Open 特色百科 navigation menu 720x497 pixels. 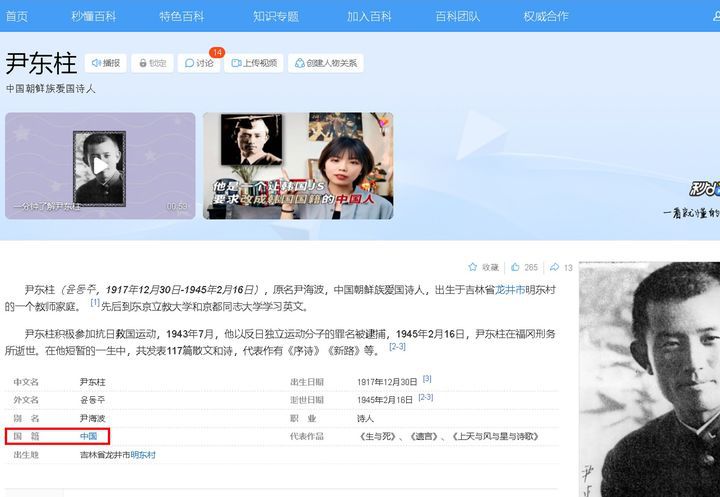[181, 16]
